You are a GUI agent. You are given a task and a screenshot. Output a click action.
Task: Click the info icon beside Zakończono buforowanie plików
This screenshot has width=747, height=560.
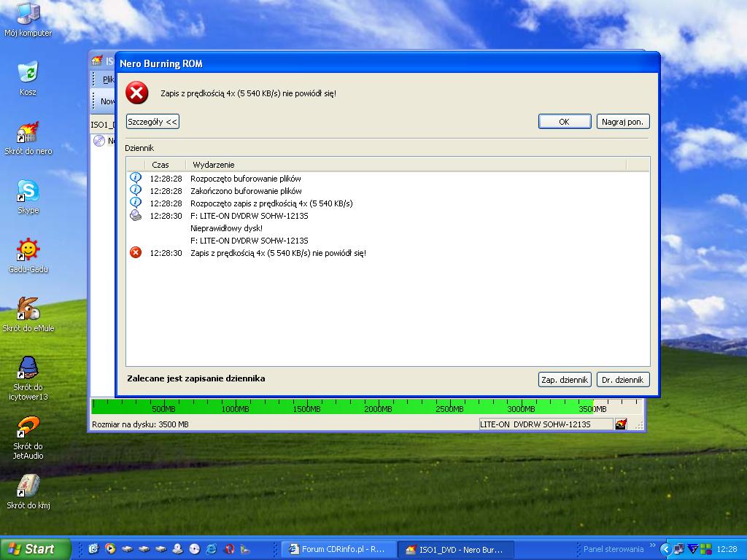pos(136,190)
